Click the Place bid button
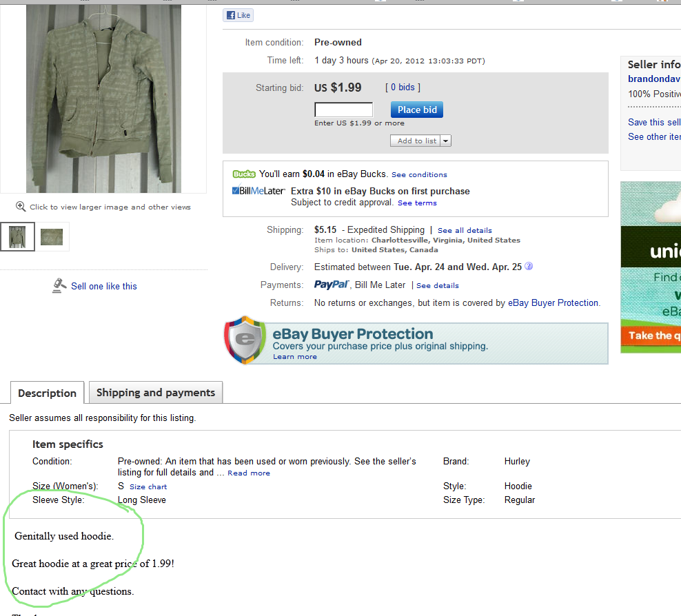The height and width of the screenshot is (616, 681). coord(416,110)
